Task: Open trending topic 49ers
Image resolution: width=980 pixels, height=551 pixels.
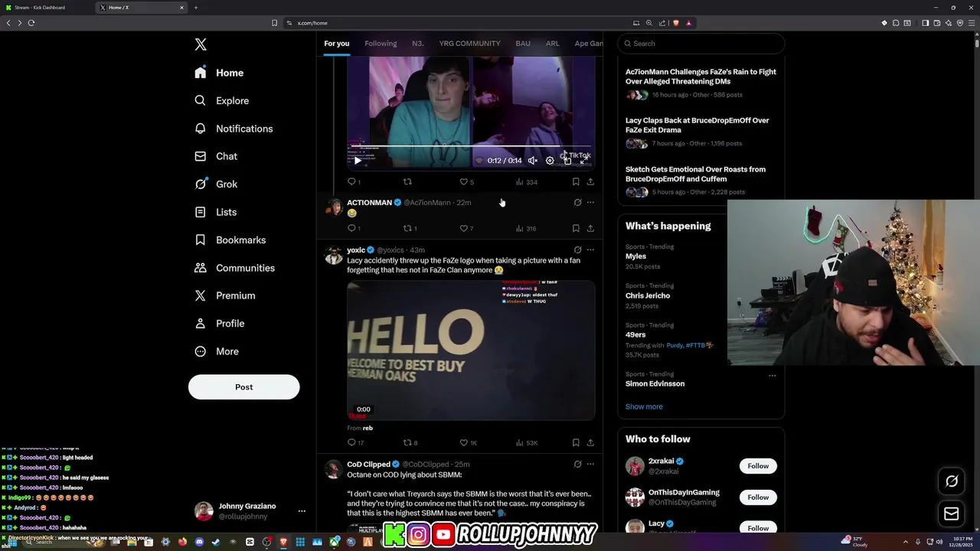Action: coord(635,334)
